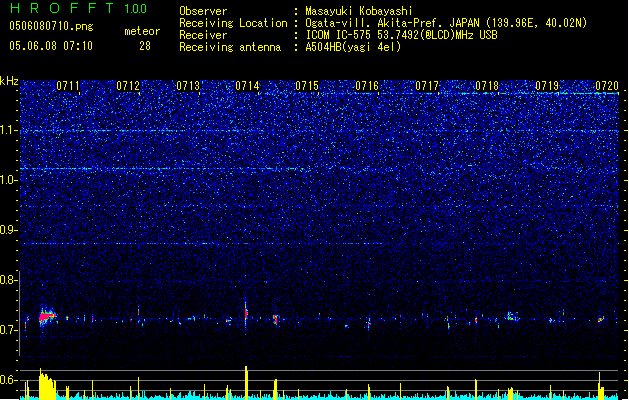
Task: Click the version number 1.00
Action: coord(135,8)
